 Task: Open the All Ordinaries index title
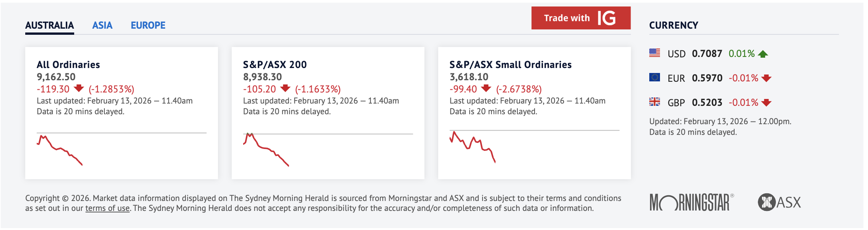68,65
